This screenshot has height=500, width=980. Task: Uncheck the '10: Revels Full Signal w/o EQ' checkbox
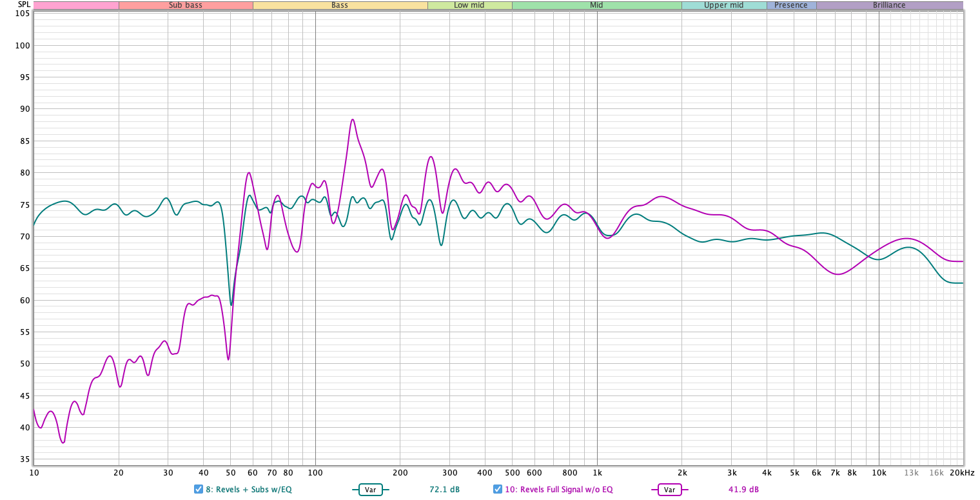tap(498, 489)
